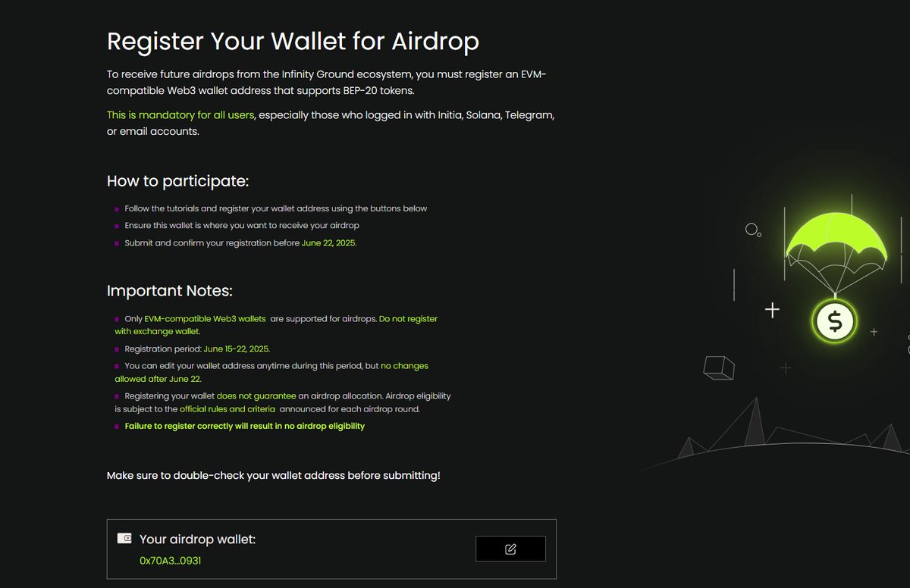Image resolution: width=910 pixels, height=588 pixels.
Task: Click the How to participate heading
Action: click(177, 181)
